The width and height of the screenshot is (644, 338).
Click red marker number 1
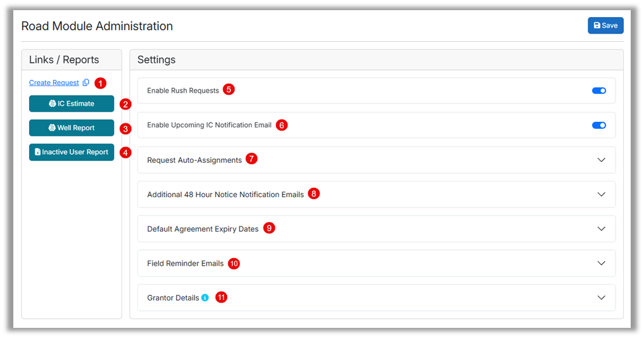[x=100, y=83]
